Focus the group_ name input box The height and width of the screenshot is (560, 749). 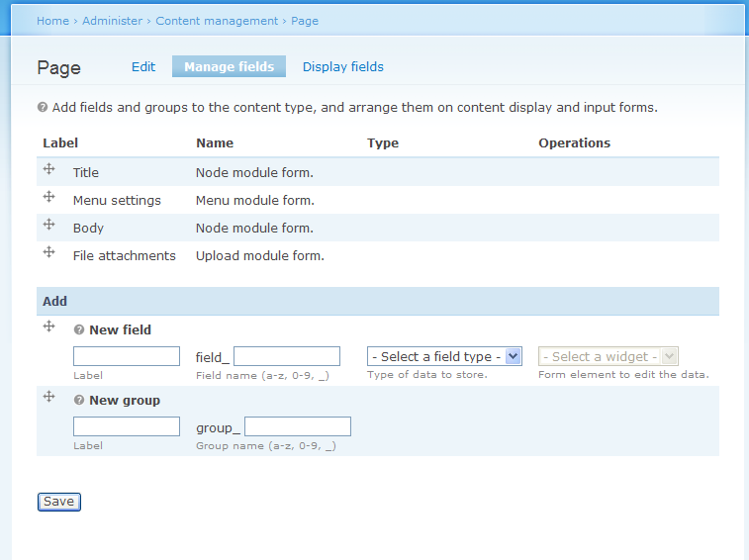[x=298, y=426]
